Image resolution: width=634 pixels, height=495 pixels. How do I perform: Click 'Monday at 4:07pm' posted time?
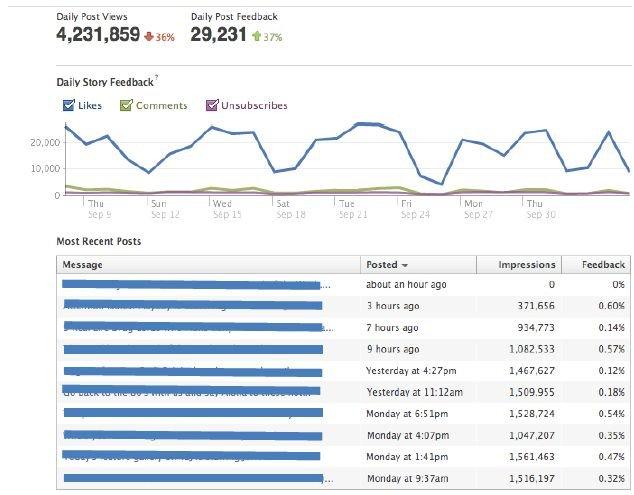pos(408,436)
